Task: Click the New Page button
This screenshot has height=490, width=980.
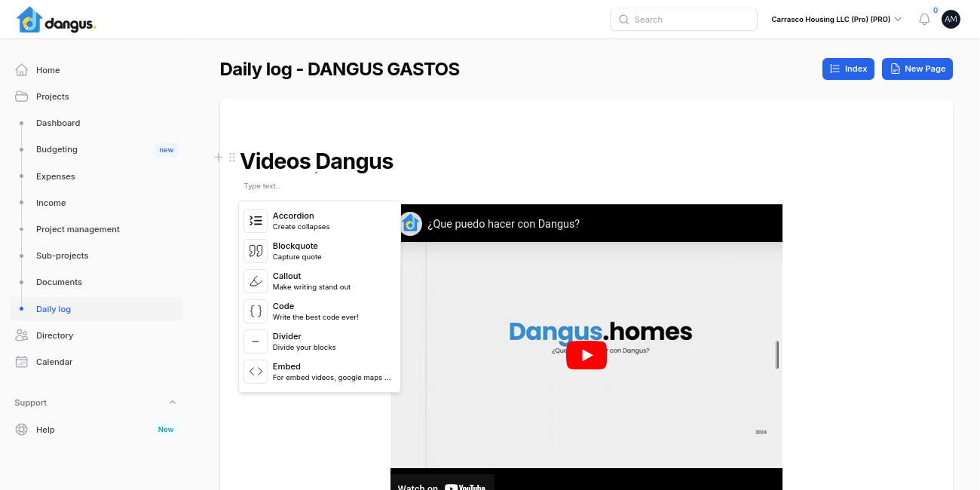Action: coord(917,69)
